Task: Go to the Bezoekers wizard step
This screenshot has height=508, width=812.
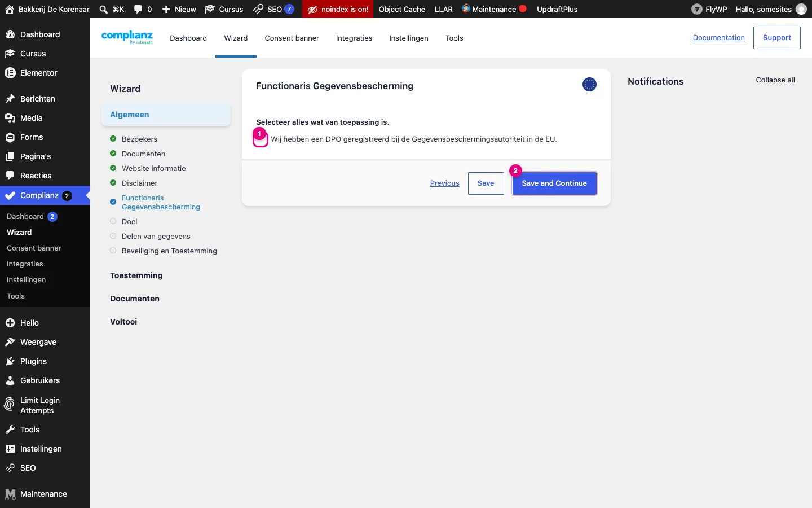Action: (x=139, y=139)
